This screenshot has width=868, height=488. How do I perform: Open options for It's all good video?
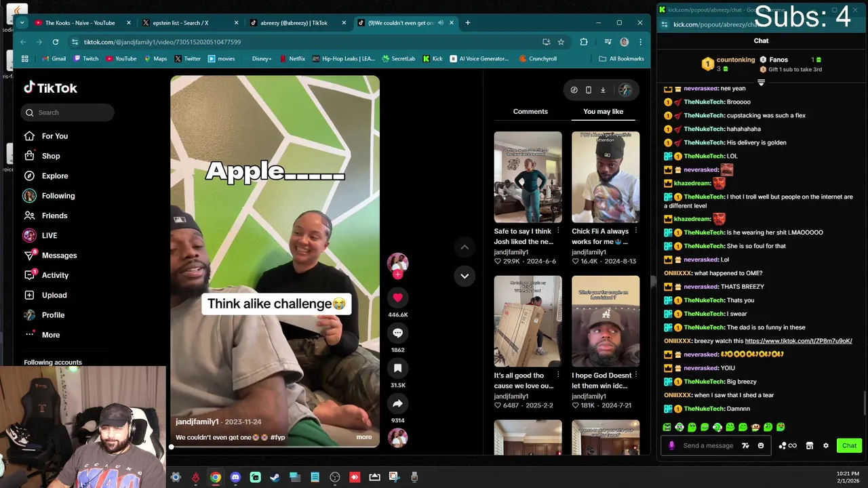(x=558, y=375)
